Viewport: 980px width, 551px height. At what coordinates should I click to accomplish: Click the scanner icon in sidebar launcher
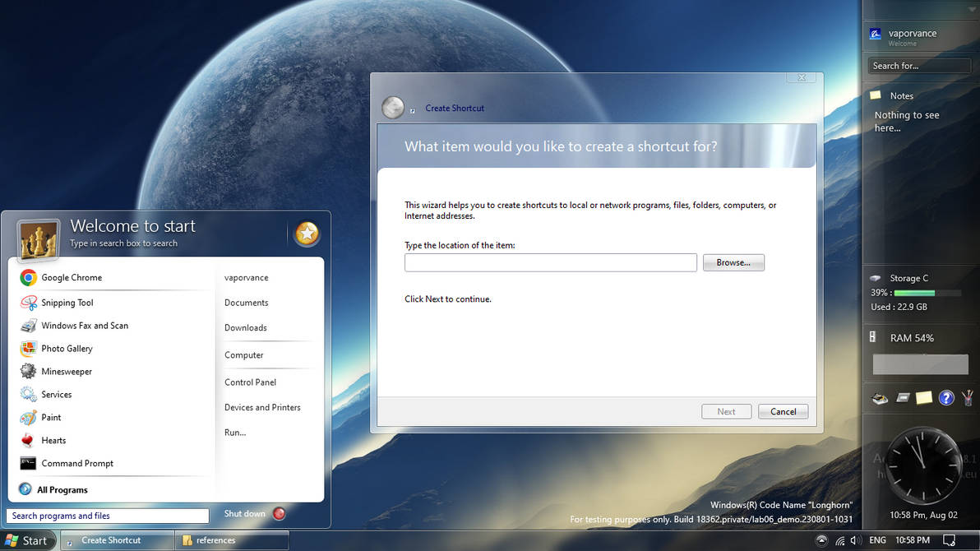[x=880, y=398]
